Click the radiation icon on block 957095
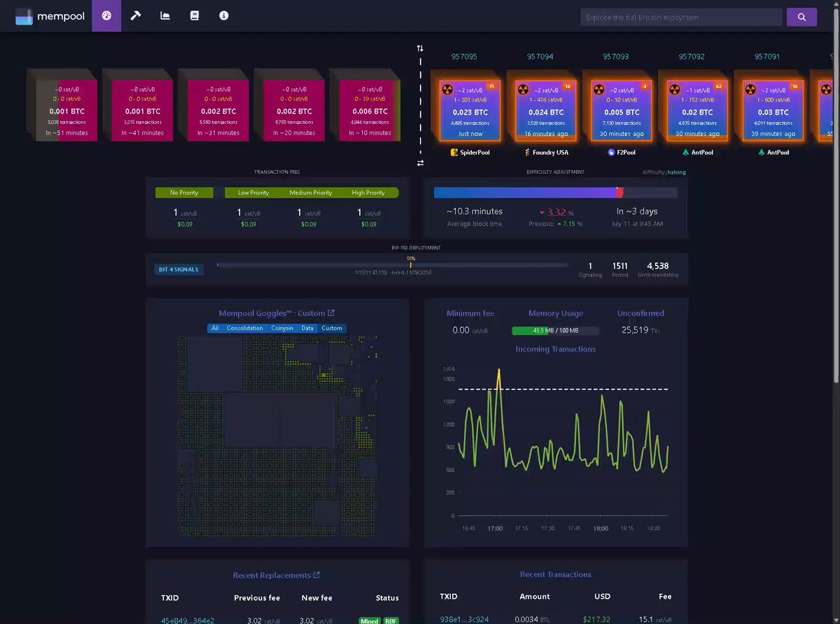840x624 pixels. [x=448, y=90]
